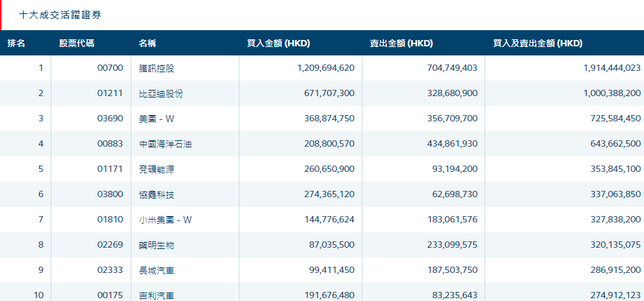Select stock code 02333
Screen dimensions: 644x301
tap(110, 270)
